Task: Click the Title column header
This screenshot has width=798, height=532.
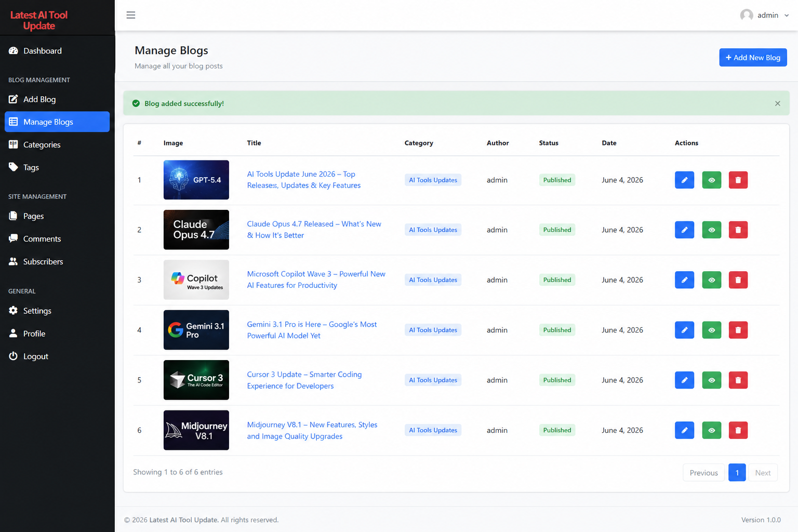Action: [x=254, y=143]
